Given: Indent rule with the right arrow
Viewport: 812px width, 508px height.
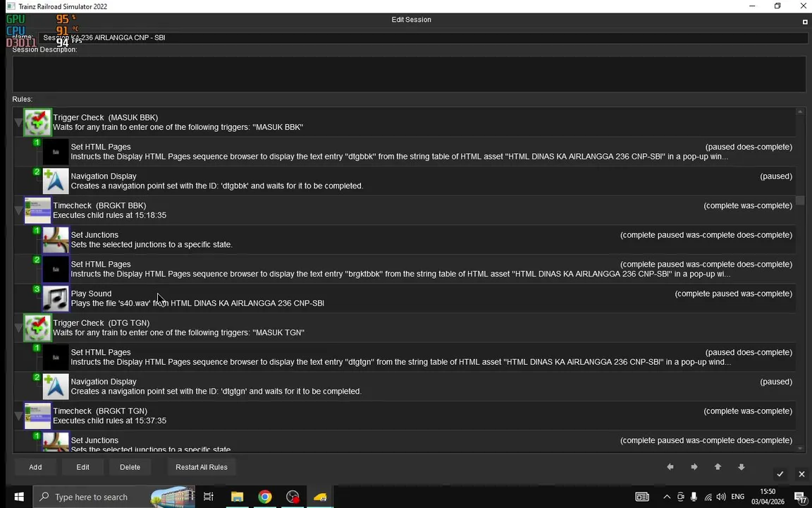Looking at the screenshot, I should click(694, 467).
